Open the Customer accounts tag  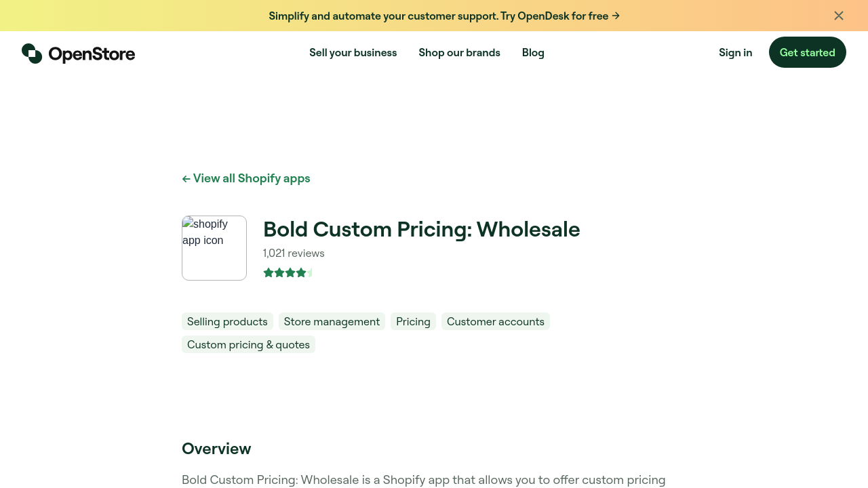point(495,321)
